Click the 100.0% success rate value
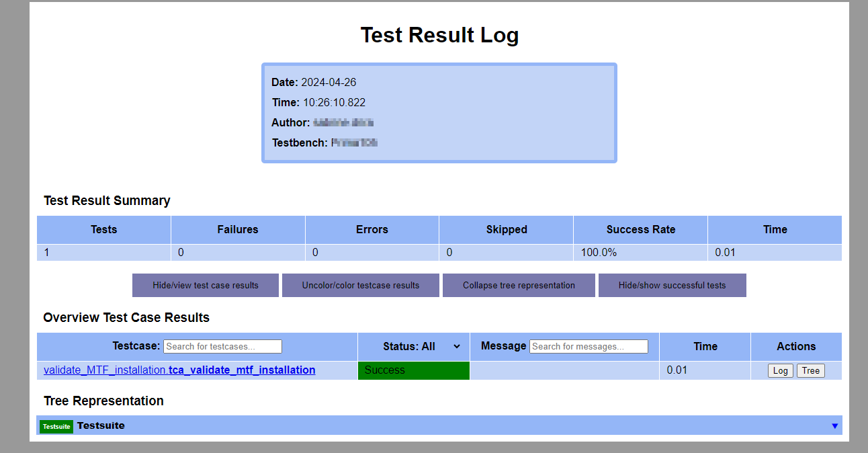This screenshot has width=868, height=453. pyautogui.click(x=598, y=253)
